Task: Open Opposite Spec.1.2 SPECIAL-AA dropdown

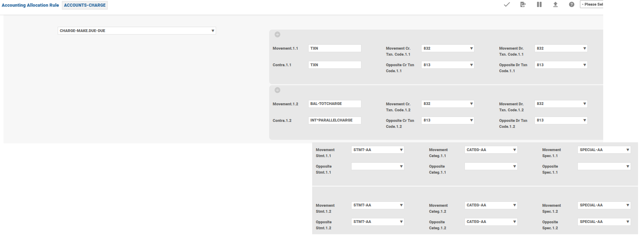Action: click(604, 222)
